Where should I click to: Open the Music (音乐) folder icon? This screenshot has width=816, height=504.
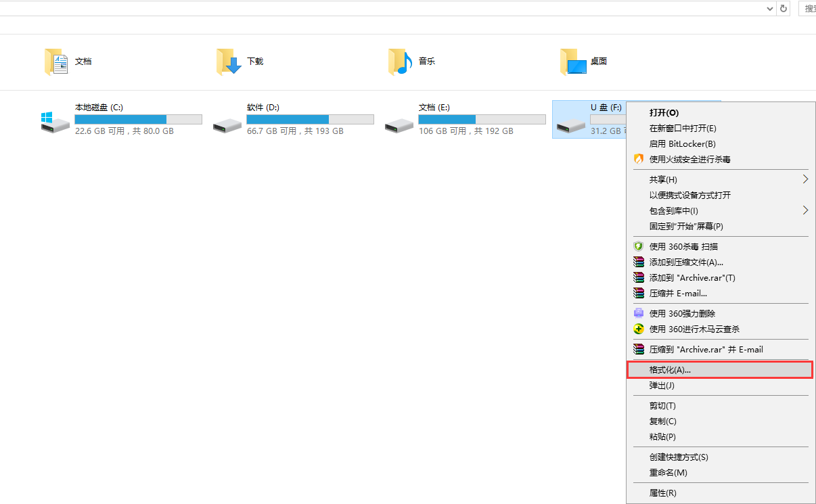tap(401, 62)
